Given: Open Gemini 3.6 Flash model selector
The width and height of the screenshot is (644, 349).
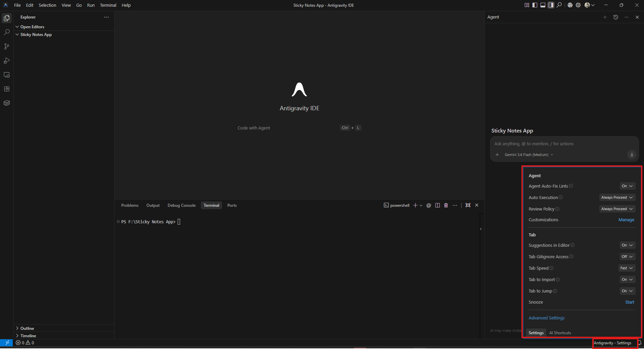Looking at the screenshot, I should [x=529, y=155].
